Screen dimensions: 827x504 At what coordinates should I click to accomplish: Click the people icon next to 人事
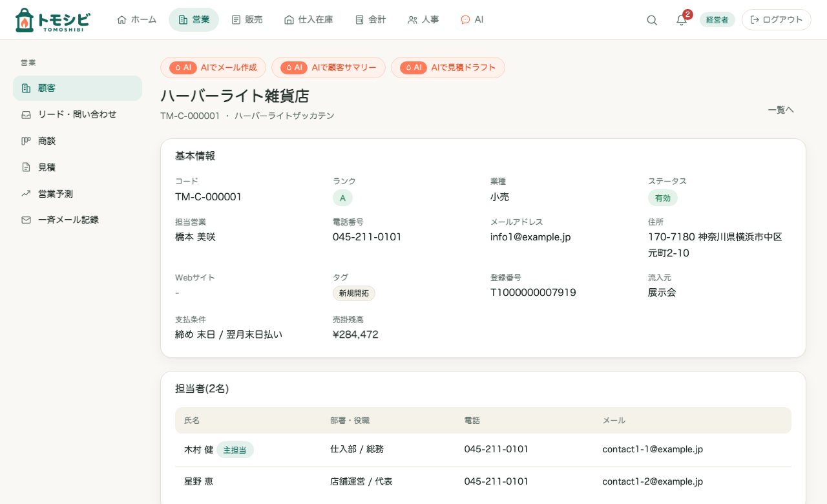[412, 19]
